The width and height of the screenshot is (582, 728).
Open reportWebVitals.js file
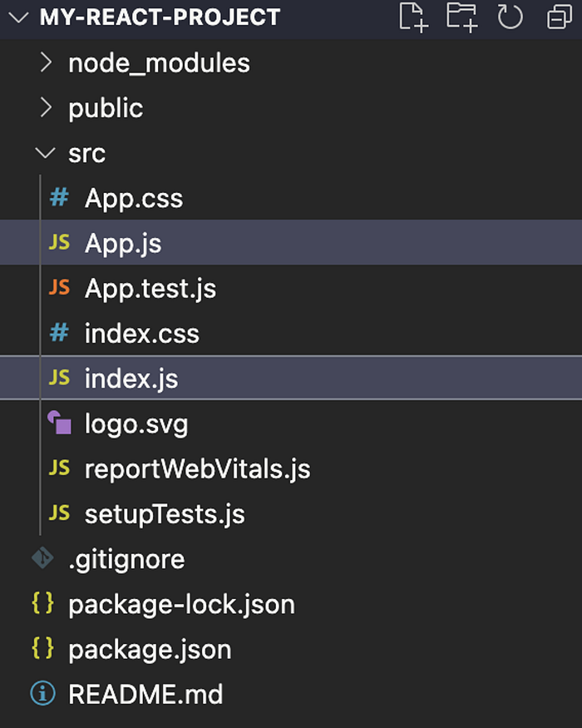197,468
